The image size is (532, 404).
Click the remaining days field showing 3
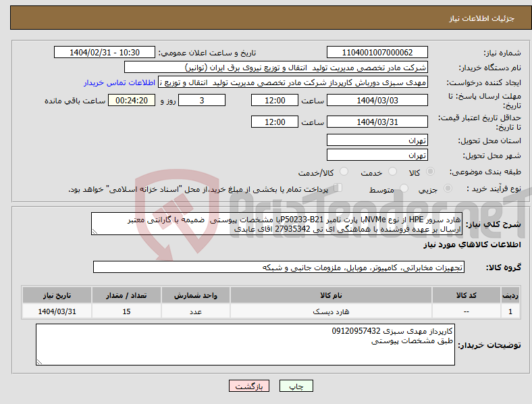(x=202, y=100)
